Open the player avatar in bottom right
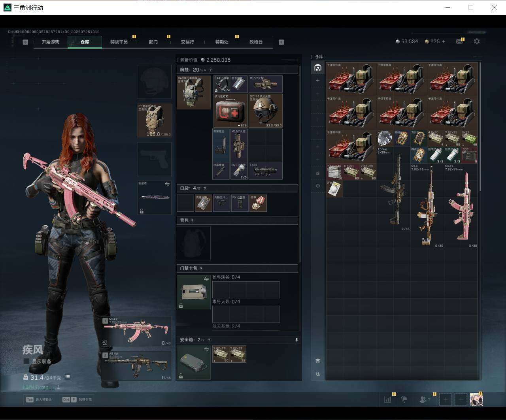Image resolution: width=506 pixels, height=420 pixels. pyautogui.click(x=476, y=399)
